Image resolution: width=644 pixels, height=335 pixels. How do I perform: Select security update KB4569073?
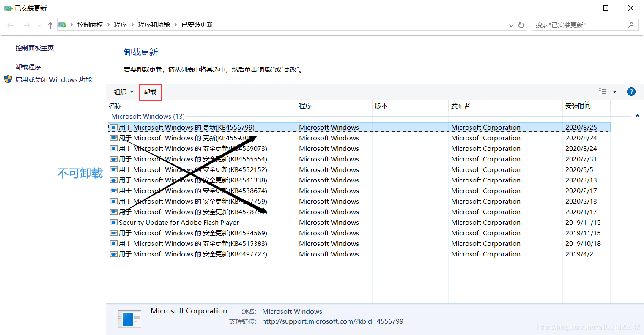pos(359,148)
